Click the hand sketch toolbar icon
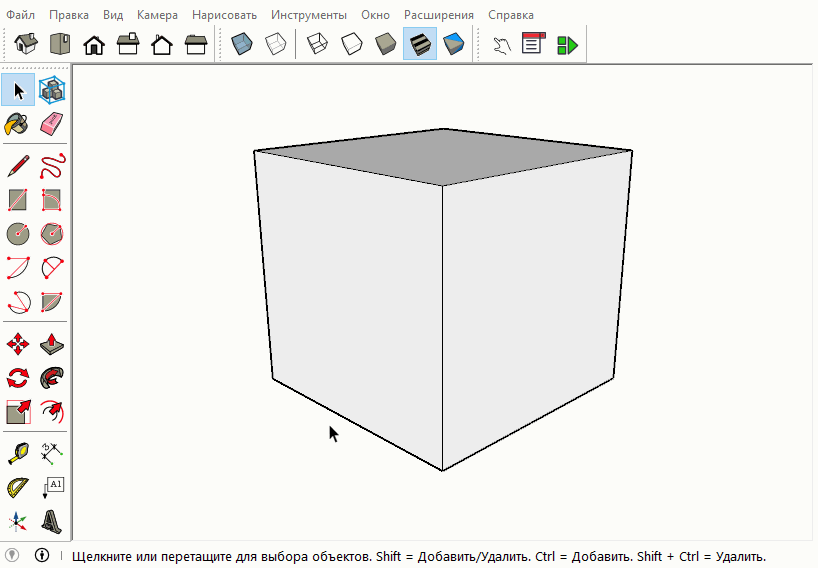Image resolution: width=818 pixels, height=568 pixels. point(501,45)
